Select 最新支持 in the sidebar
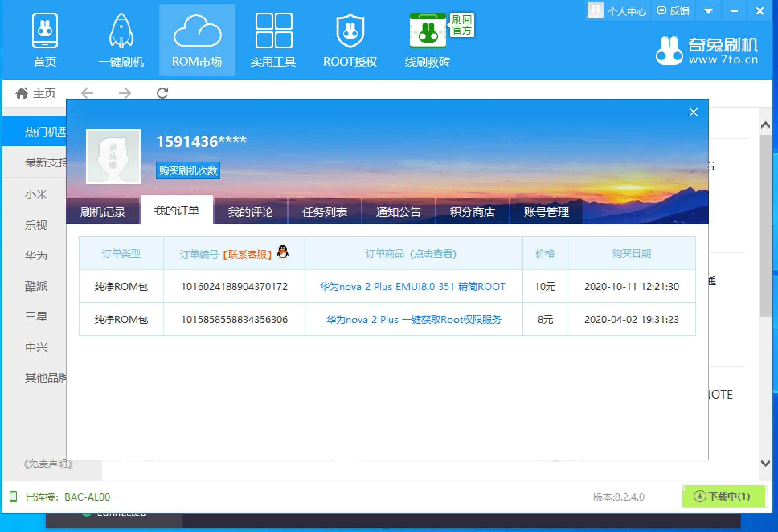Screen dimensions: 778x532 35,162
